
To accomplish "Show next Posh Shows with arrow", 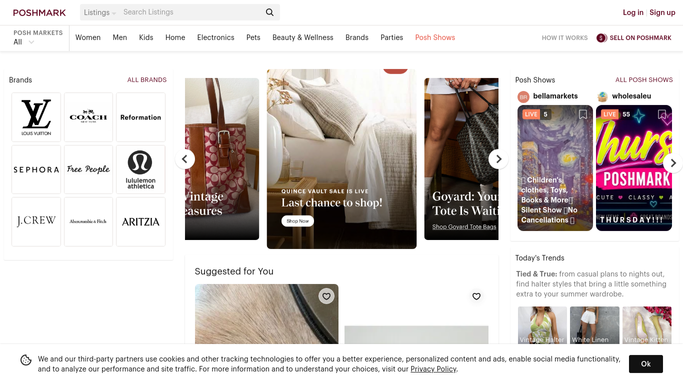I will coord(673,163).
